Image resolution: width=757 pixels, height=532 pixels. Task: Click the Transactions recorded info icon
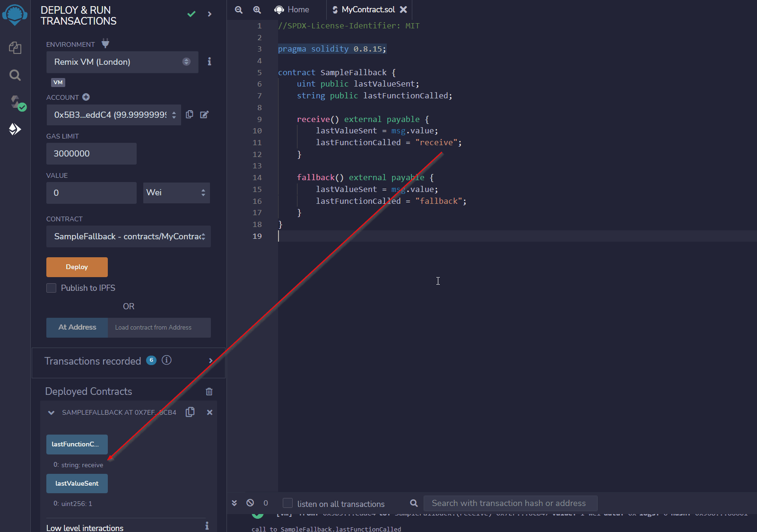[166, 360]
